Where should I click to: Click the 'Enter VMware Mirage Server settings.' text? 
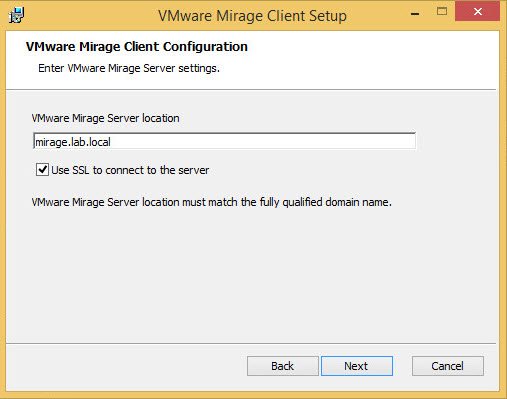click(129, 68)
